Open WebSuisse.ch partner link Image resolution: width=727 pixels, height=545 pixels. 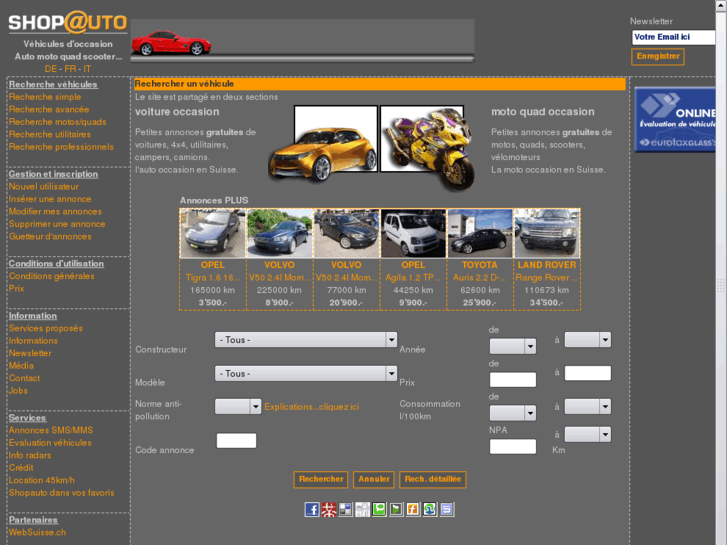(x=37, y=532)
